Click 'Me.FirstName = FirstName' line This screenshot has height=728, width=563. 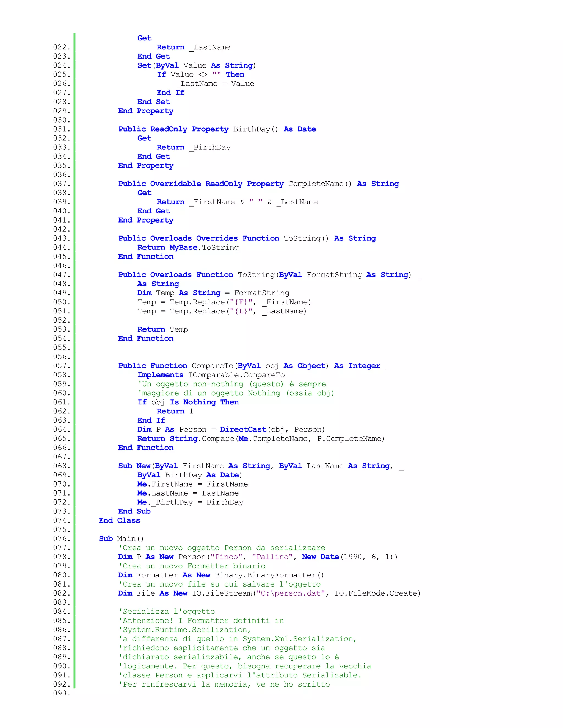[193, 484]
